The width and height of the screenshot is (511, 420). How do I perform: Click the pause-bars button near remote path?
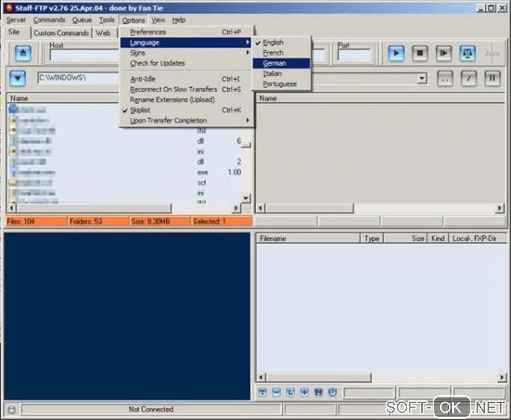pyautogui.click(x=492, y=78)
